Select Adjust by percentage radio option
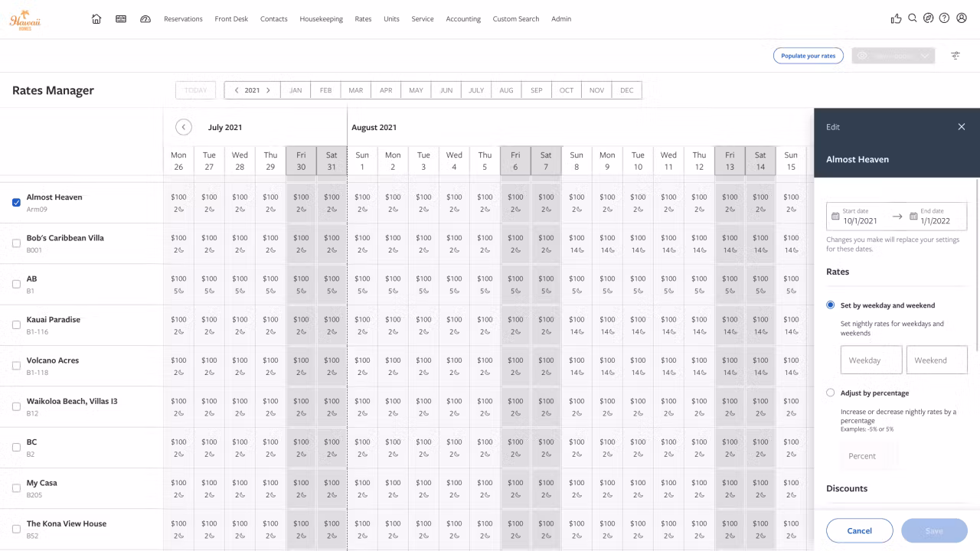The image size is (980, 551). (831, 393)
